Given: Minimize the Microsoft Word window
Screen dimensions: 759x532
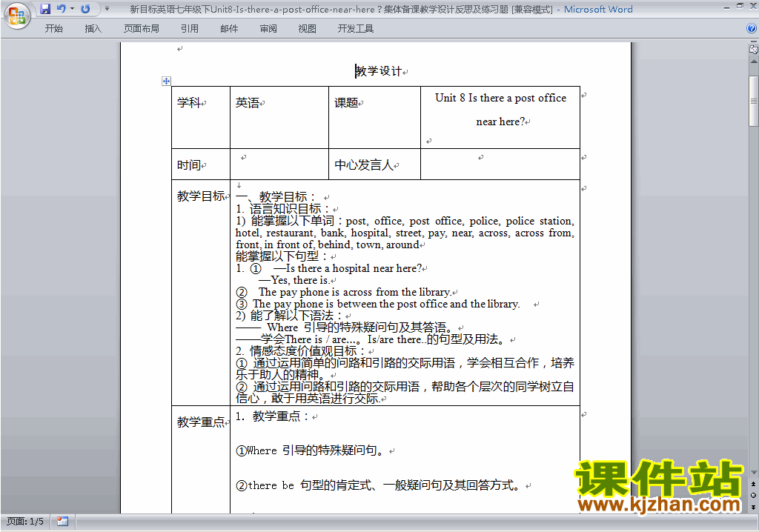Looking at the screenshot, I should coord(726,7).
